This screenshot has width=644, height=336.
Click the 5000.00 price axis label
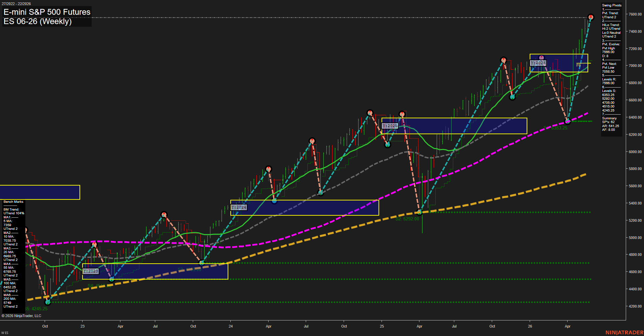(x=635, y=238)
